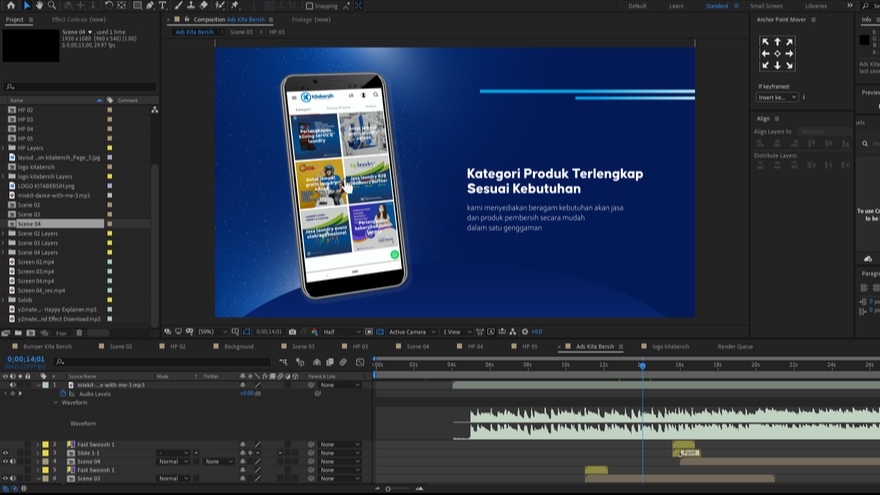Image resolution: width=880 pixels, height=495 pixels.
Task: Select the Type tool
Action: 163,6
